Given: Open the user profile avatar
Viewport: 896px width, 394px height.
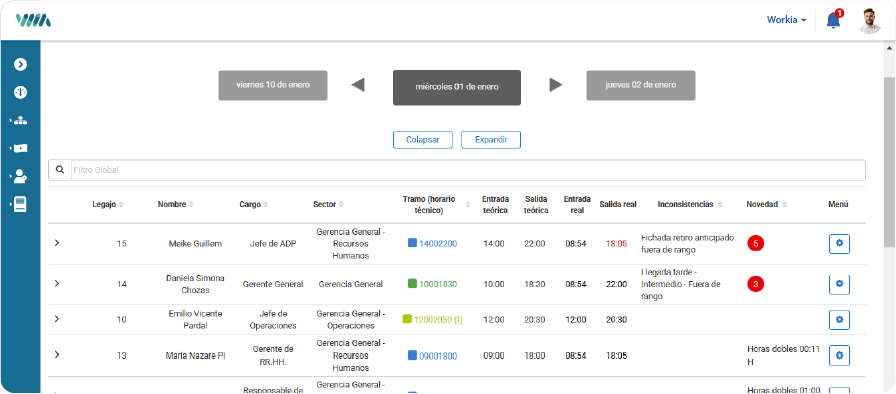Looking at the screenshot, I should pyautogui.click(x=870, y=21).
